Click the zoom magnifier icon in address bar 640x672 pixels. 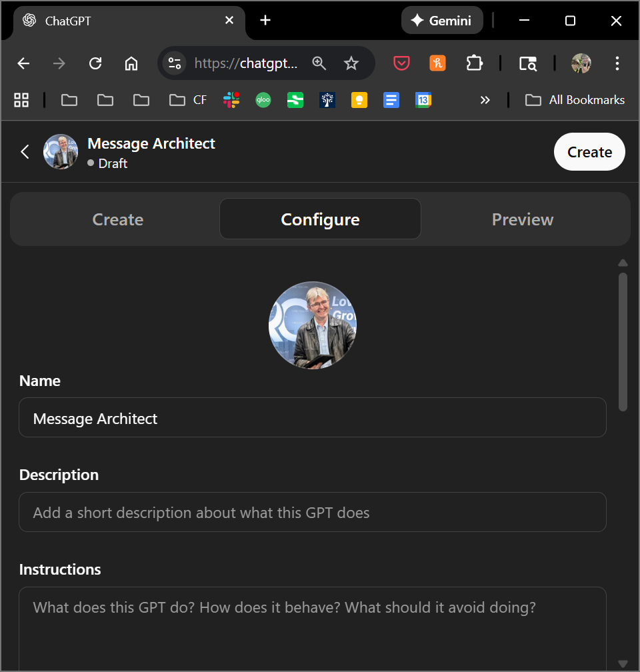[319, 63]
